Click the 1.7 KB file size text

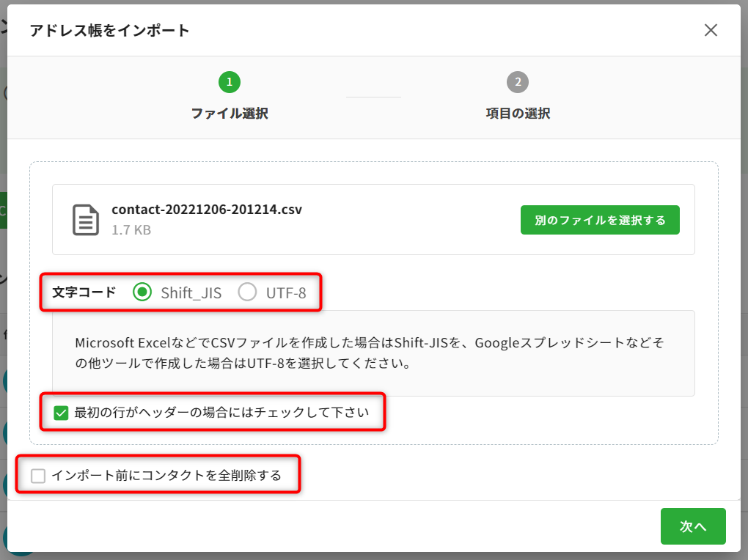(131, 230)
